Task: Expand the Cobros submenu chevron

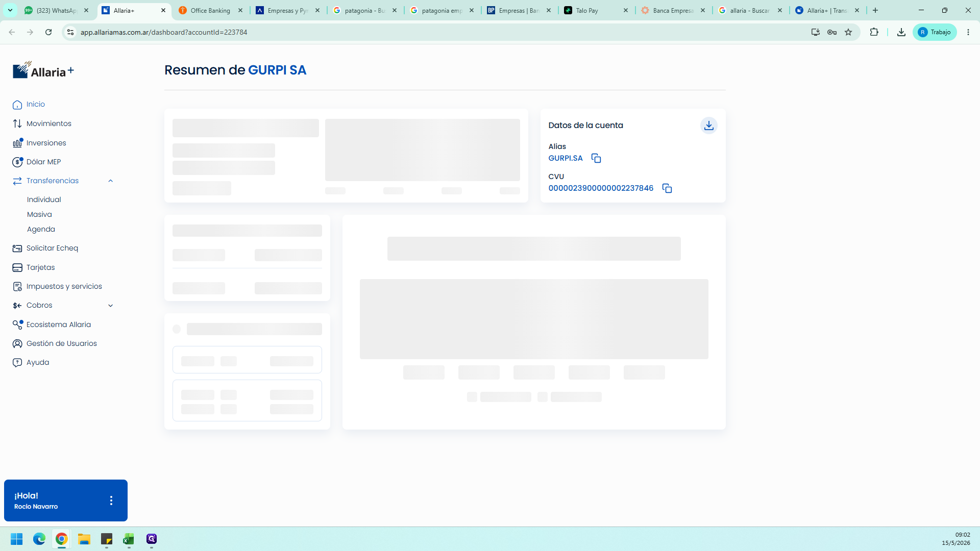Action: coord(110,306)
